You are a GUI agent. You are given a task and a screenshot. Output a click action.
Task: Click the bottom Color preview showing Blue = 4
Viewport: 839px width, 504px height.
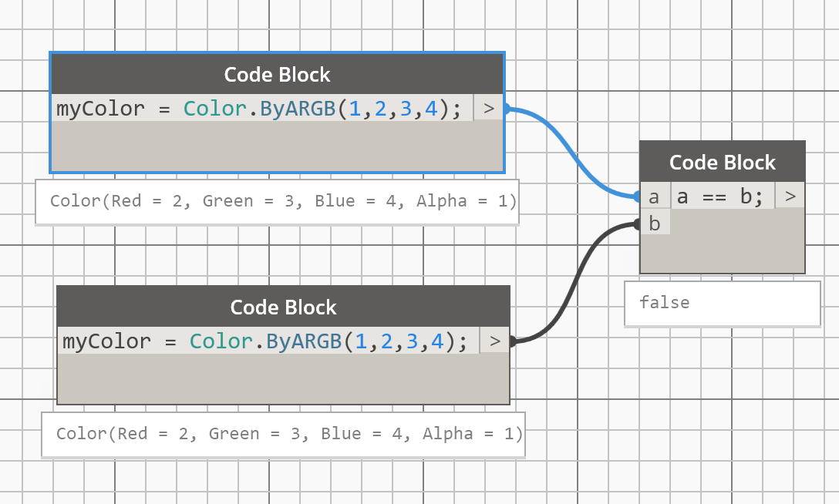point(282,433)
